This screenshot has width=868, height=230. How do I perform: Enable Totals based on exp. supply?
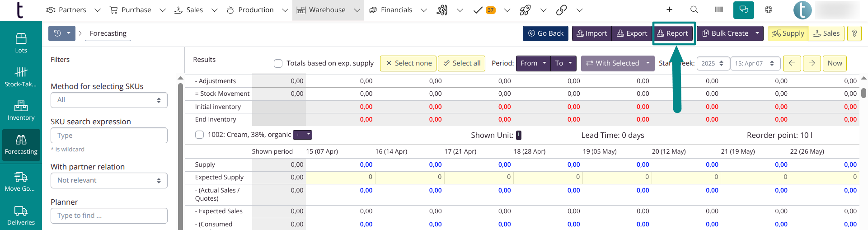pos(278,63)
